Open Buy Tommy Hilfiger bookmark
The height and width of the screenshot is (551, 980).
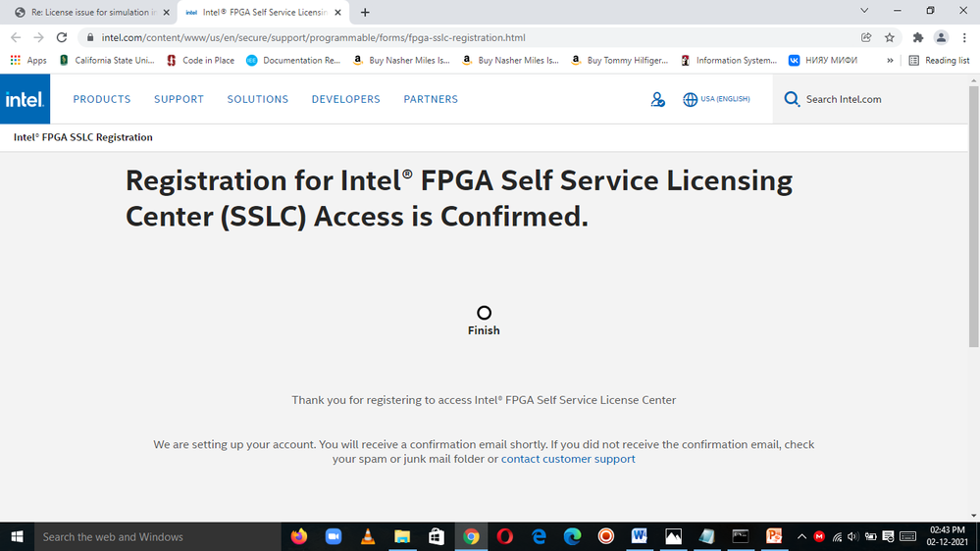(x=619, y=61)
